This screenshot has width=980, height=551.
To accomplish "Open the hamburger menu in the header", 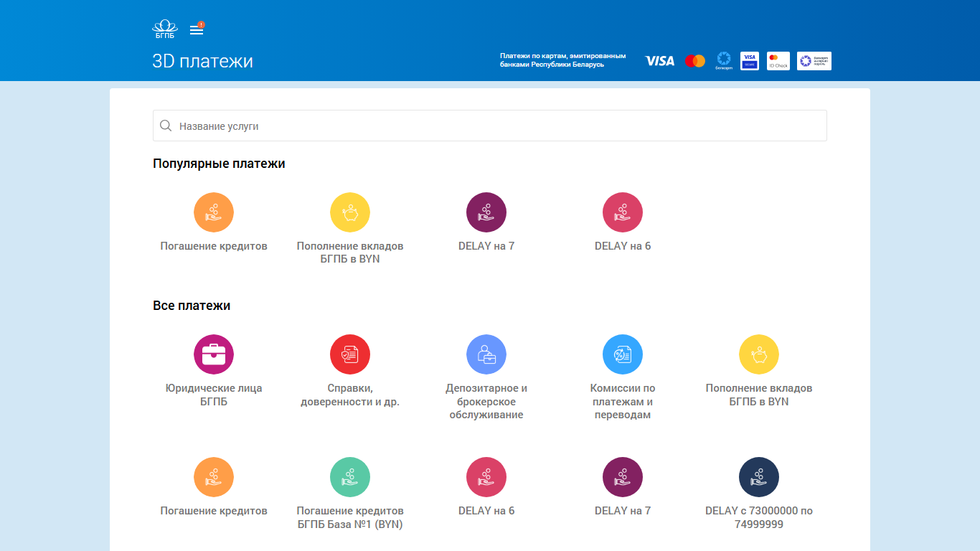I will (x=197, y=29).
